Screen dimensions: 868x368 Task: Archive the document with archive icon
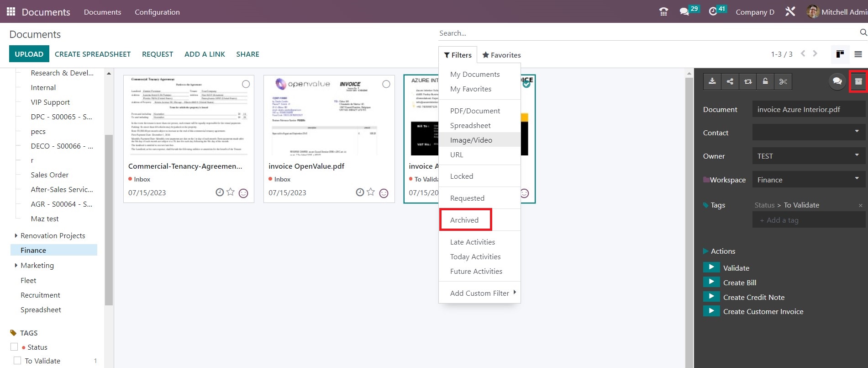[858, 81]
